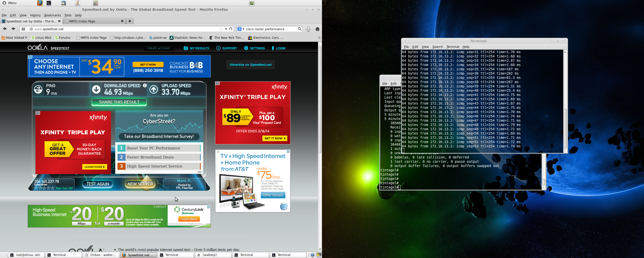Viewport: 644px width, 258px height.
Task: Go to Firefox home page icon
Action: pos(317,29)
